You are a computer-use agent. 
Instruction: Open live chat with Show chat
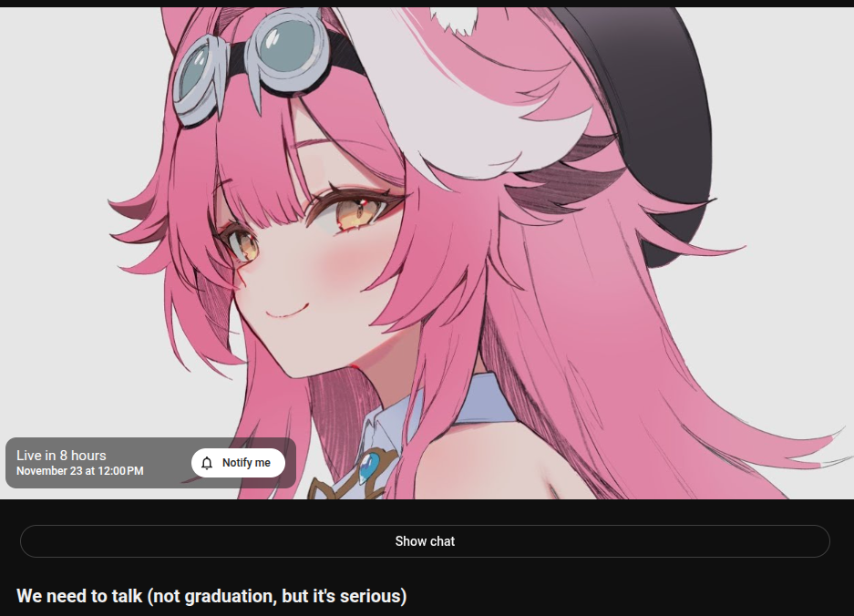[425, 541]
